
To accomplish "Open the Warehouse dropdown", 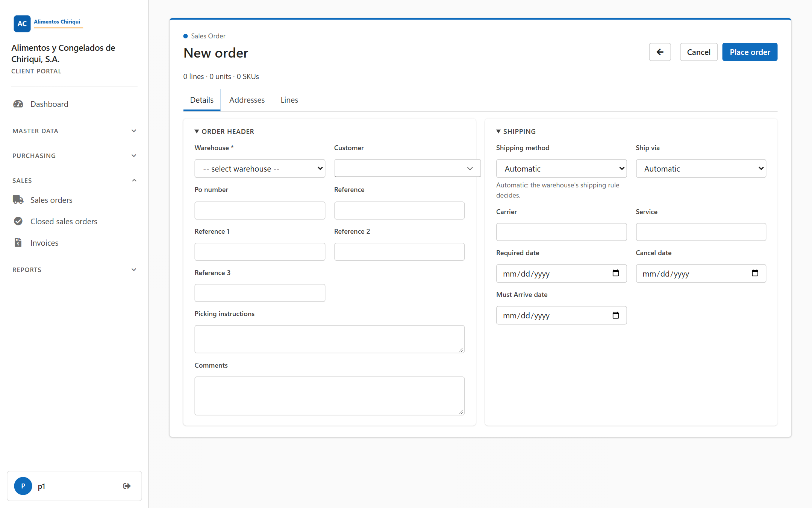I will tap(260, 169).
